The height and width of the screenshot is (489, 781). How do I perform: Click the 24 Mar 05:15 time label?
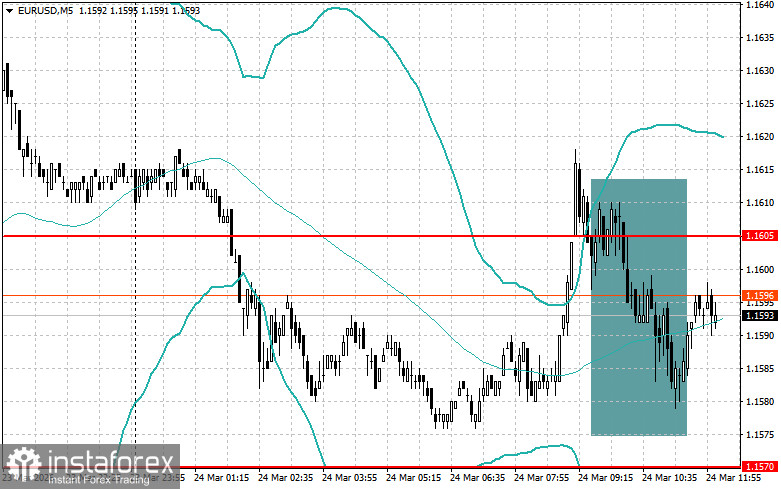pyautogui.click(x=413, y=478)
